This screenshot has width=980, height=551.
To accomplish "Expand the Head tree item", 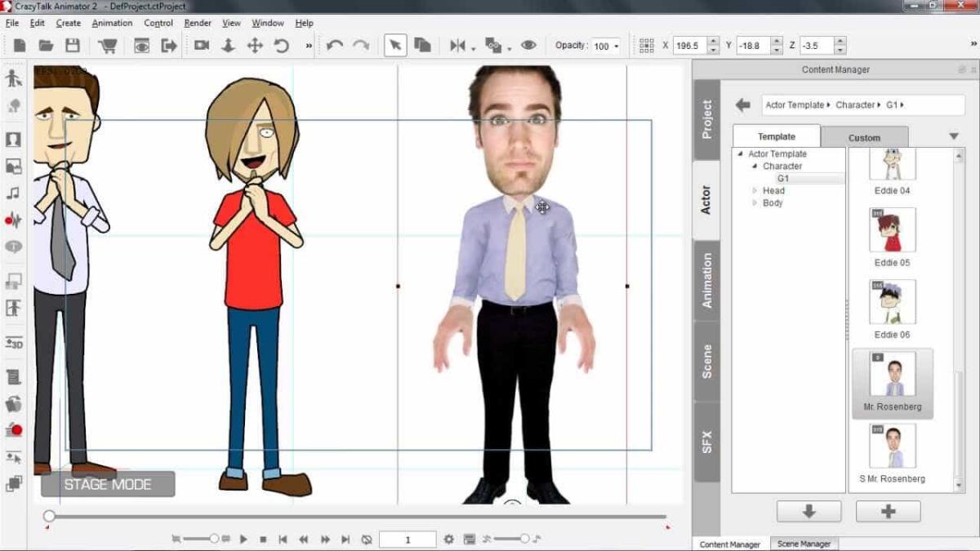I will [756, 189].
